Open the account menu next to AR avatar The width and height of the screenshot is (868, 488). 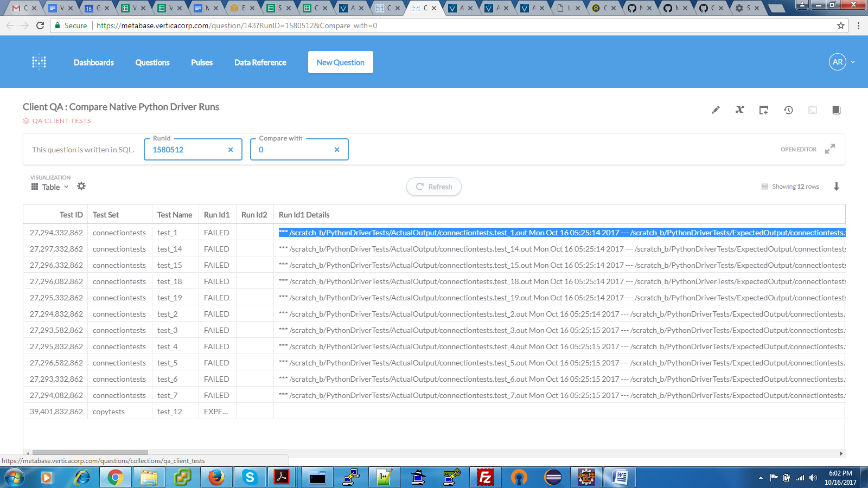tap(852, 62)
